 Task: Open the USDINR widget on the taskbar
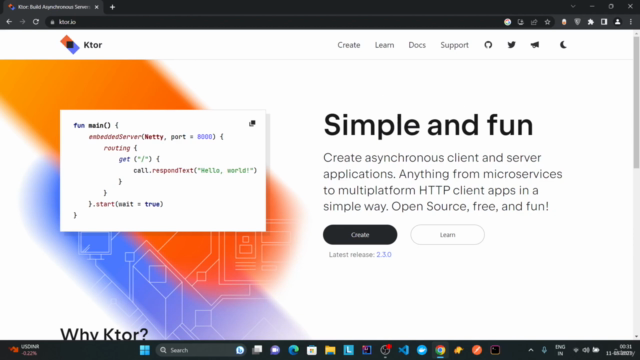pos(24,350)
